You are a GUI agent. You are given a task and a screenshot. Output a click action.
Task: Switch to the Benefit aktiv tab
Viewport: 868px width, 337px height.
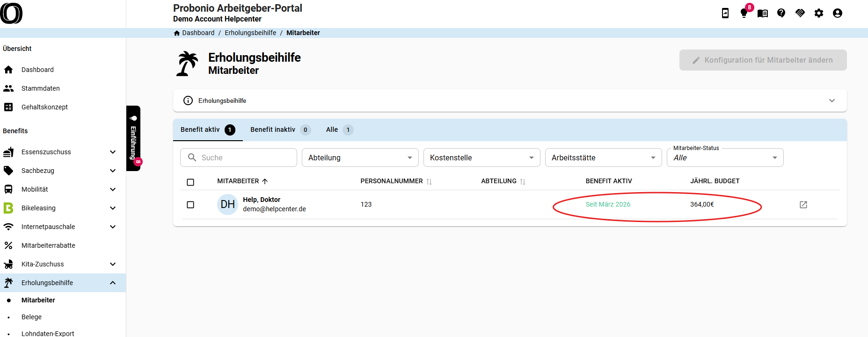coord(208,130)
